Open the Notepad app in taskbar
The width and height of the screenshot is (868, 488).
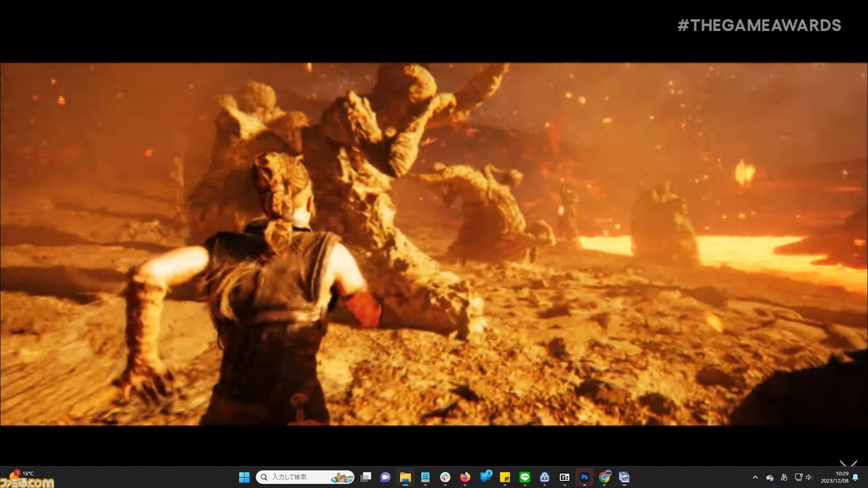click(x=425, y=477)
